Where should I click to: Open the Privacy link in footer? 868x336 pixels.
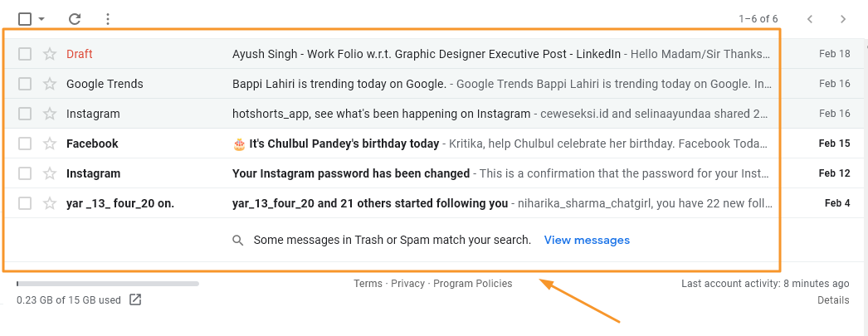click(407, 284)
